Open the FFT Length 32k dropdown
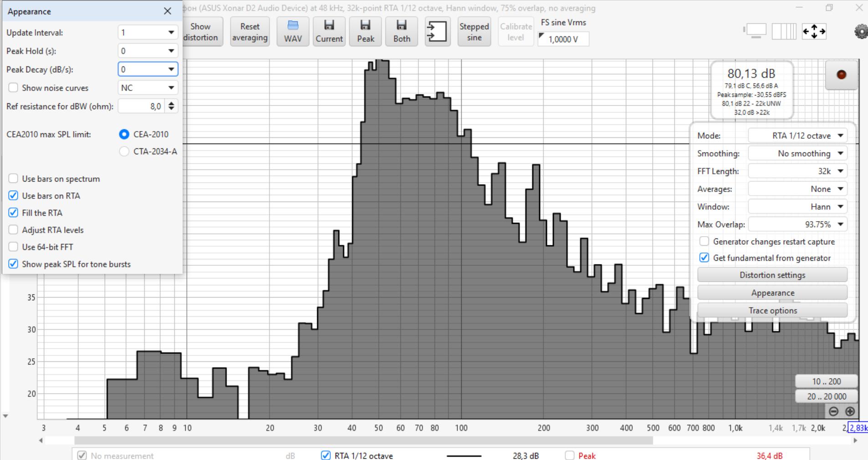This screenshot has width=868, height=460. 797,171
